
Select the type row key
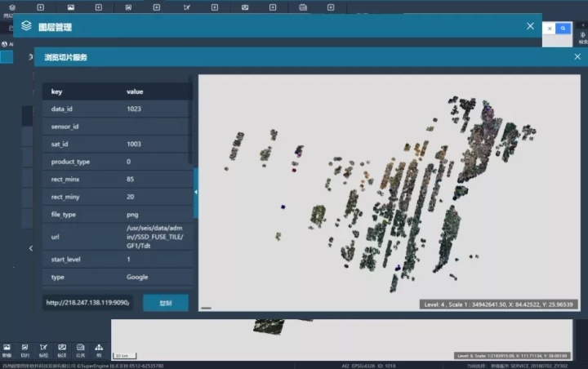click(x=58, y=277)
